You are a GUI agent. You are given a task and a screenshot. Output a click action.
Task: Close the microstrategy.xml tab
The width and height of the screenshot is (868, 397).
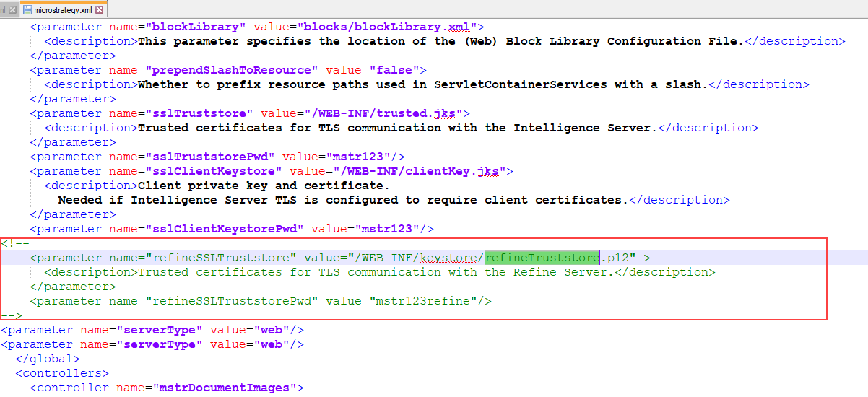tap(100, 10)
